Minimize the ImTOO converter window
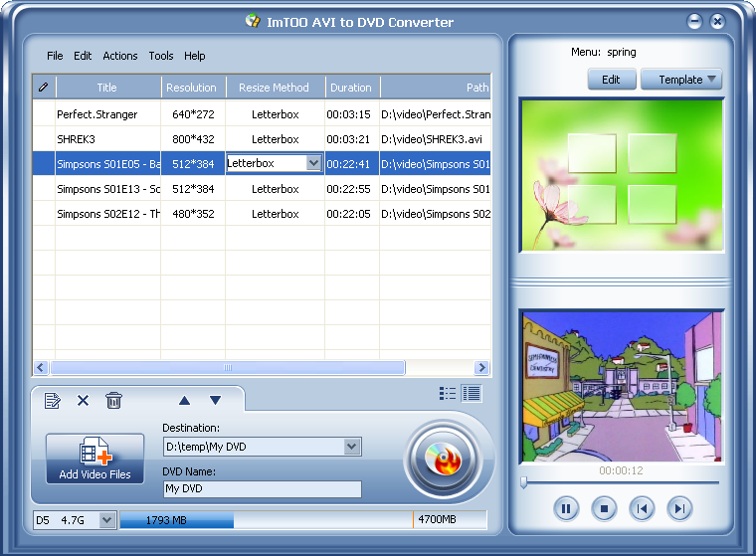The image size is (756, 556). click(694, 21)
